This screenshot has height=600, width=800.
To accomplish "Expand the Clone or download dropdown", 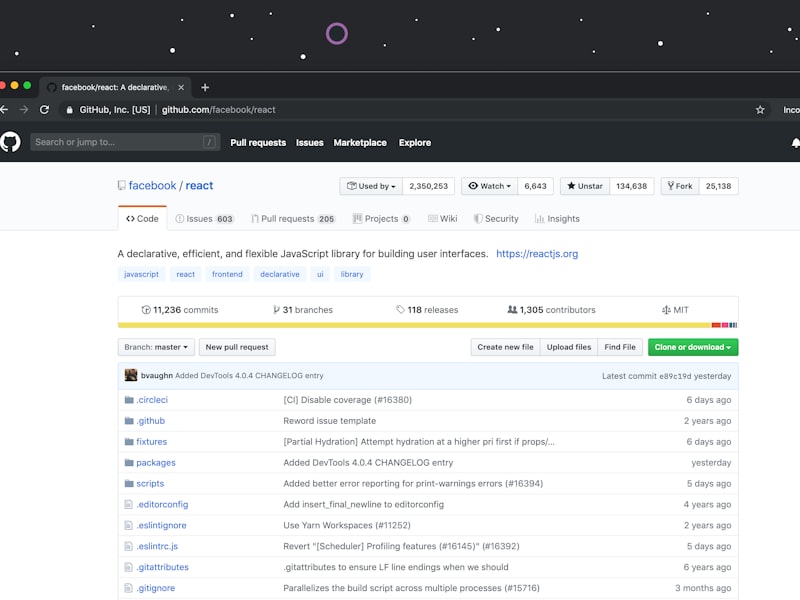I will [691, 347].
